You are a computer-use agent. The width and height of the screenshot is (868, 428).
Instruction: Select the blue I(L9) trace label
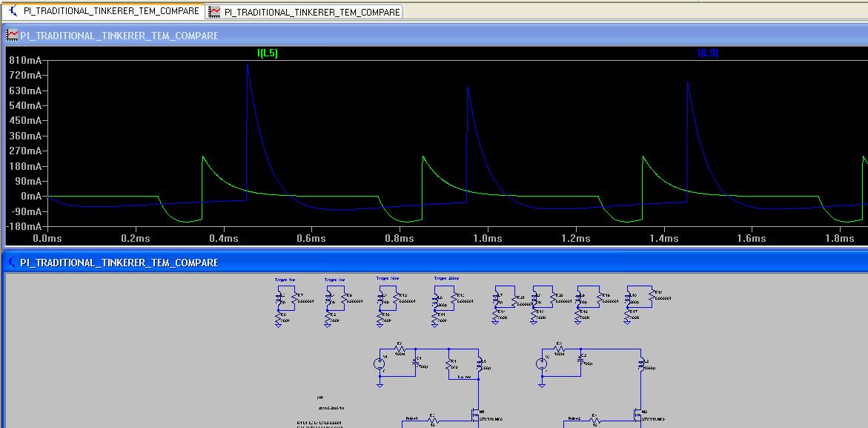coord(707,53)
